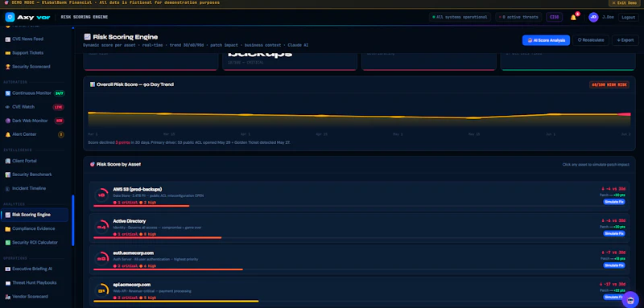Click the 'Click any asset to simulate' hint
This screenshot has height=308, width=644.
596,165
